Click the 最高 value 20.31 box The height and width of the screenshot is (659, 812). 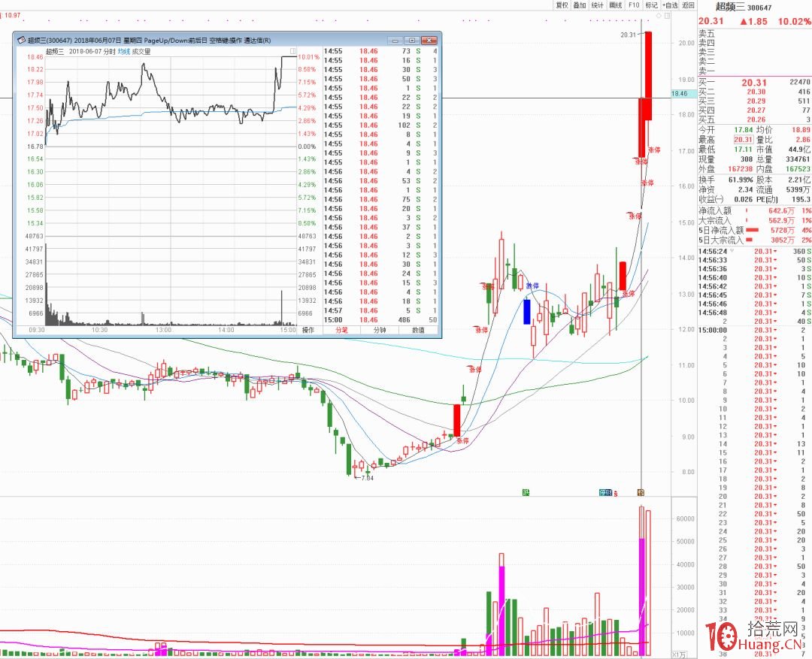[x=743, y=140]
